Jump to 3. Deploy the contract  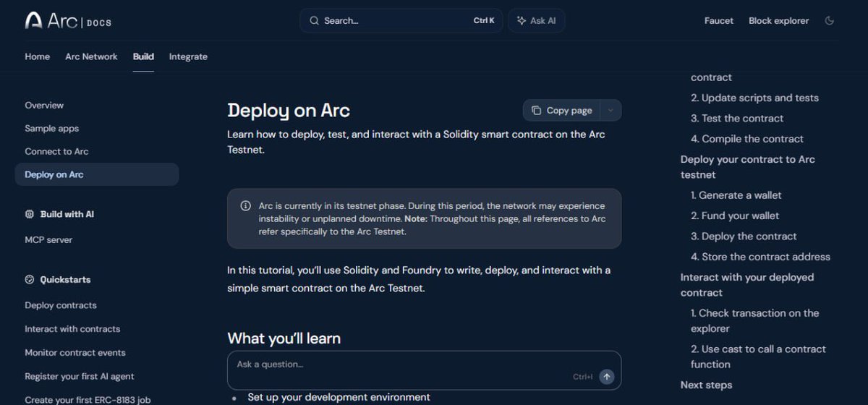pos(744,236)
